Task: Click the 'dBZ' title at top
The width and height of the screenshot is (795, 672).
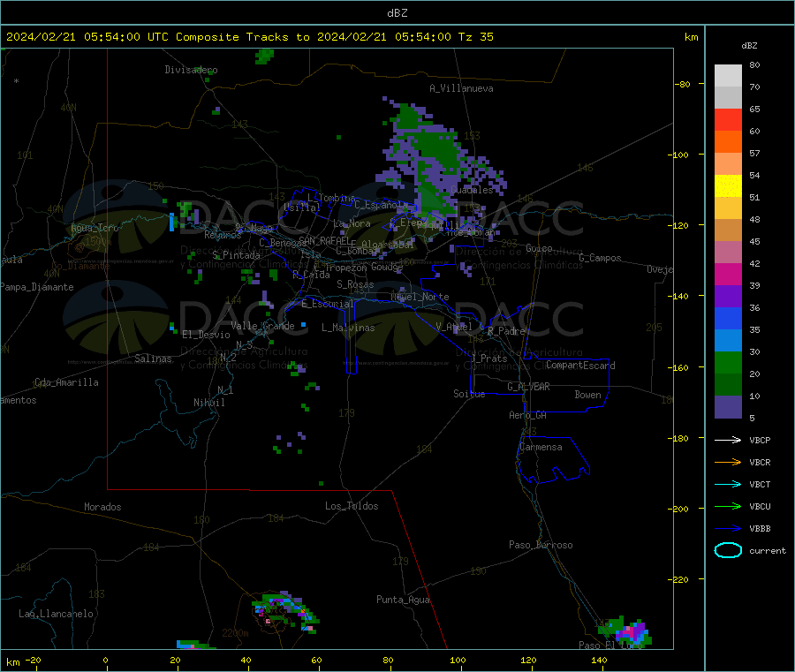Action: coord(397,13)
